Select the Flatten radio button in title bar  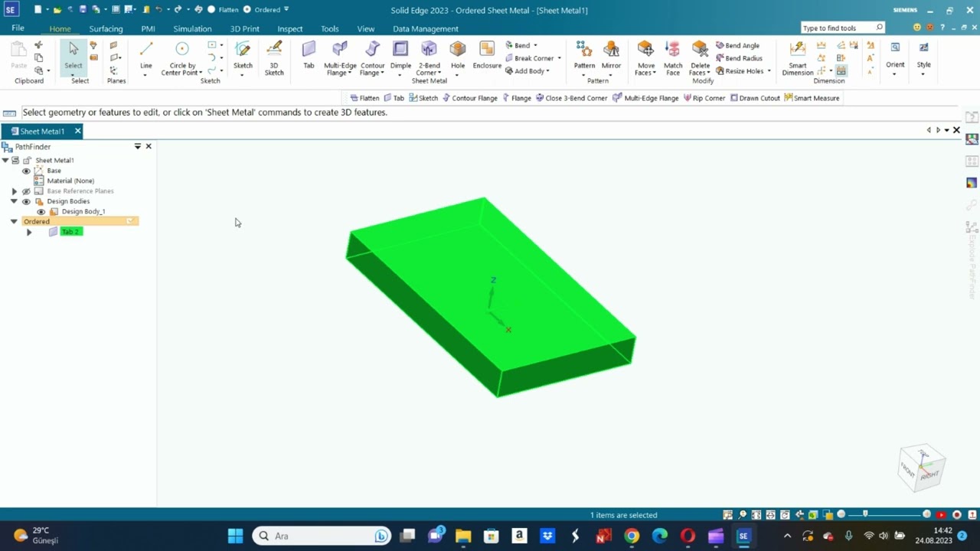pos(211,10)
